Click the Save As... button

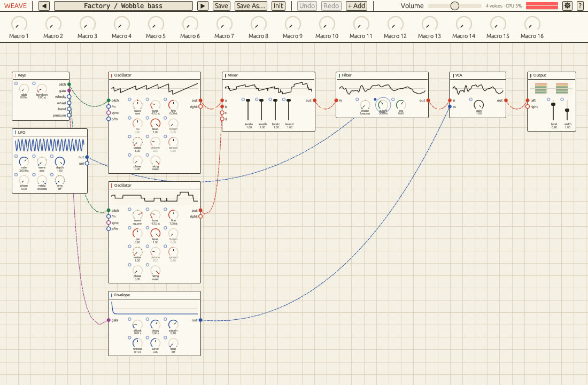tap(251, 6)
